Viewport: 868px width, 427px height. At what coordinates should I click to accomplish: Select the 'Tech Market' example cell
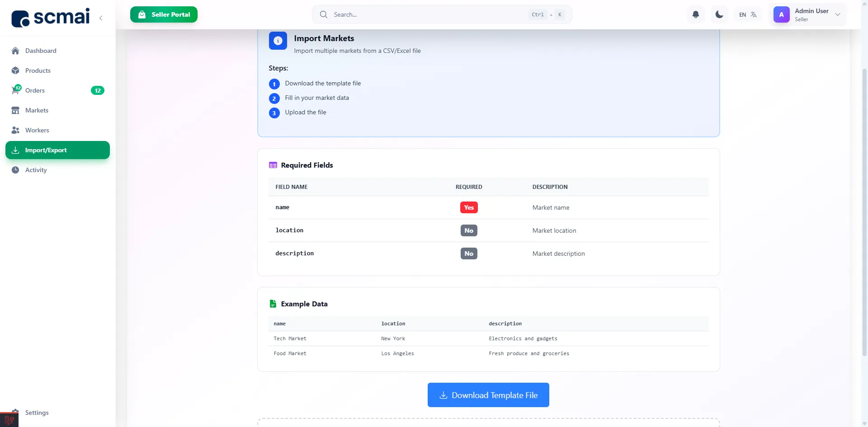[290, 338]
